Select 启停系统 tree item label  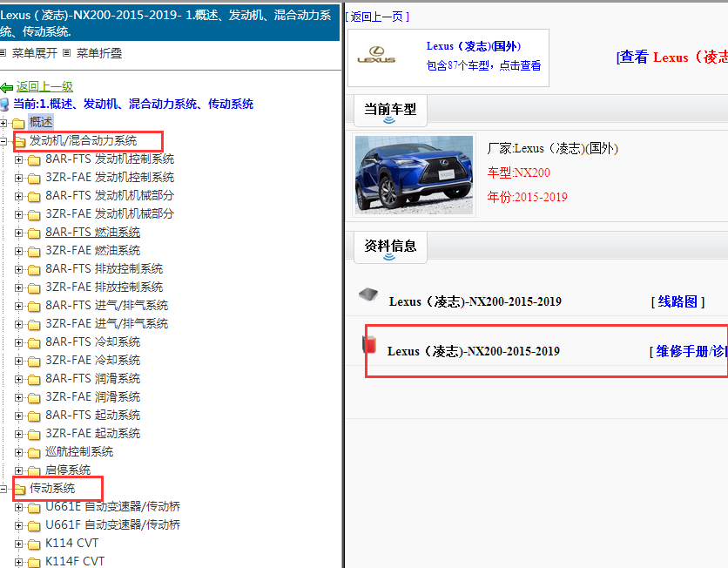(68, 470)
